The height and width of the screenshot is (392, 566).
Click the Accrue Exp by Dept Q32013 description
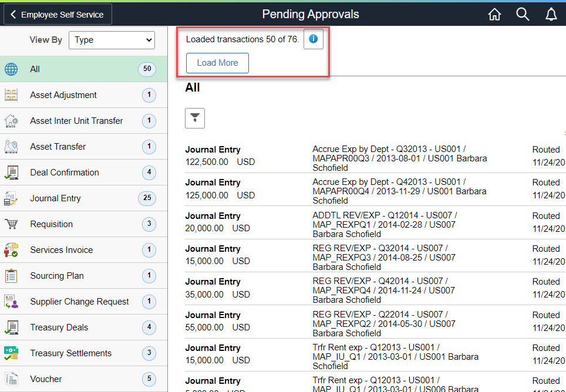[400, 158]
